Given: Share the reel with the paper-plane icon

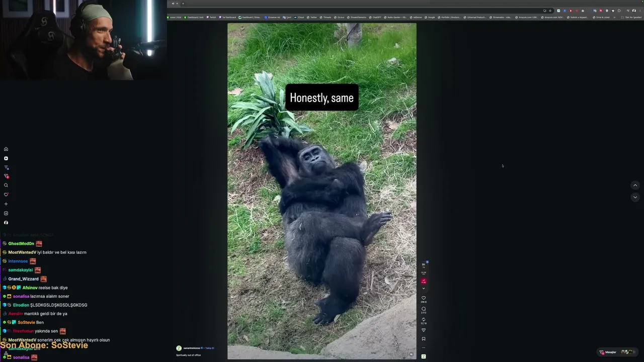Looking at the screenshot, I should coord(424,330).
